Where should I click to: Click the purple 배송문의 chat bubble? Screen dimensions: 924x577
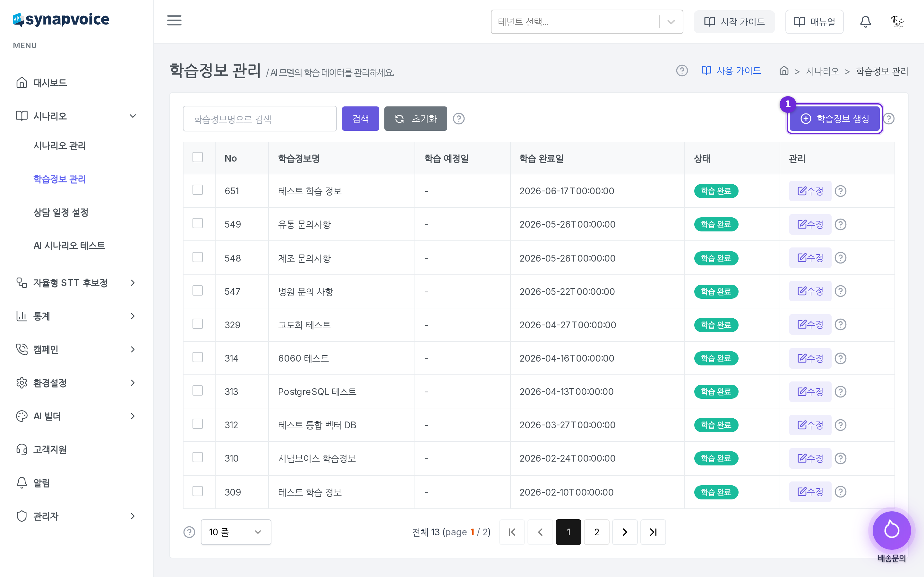click(892, 530)
